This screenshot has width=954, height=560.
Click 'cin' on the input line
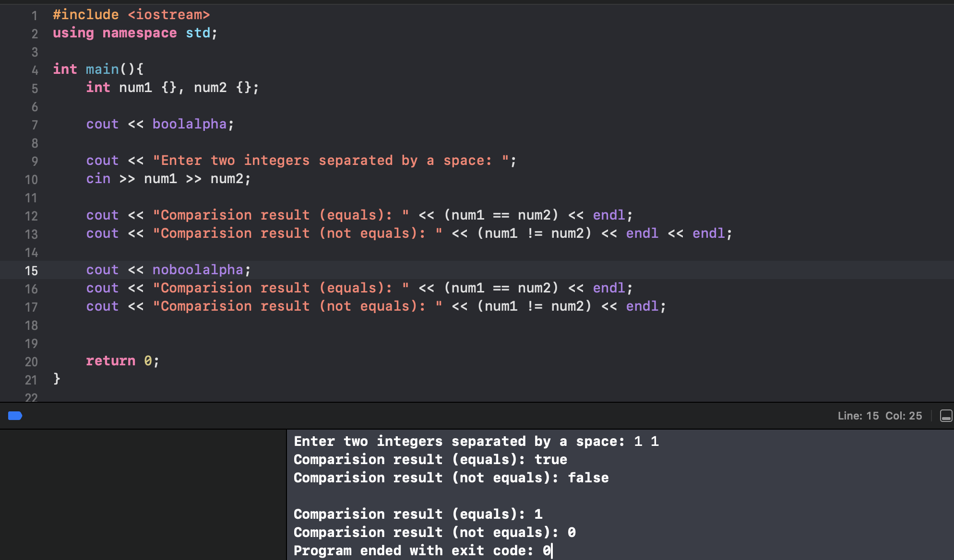tap(98, 178)
